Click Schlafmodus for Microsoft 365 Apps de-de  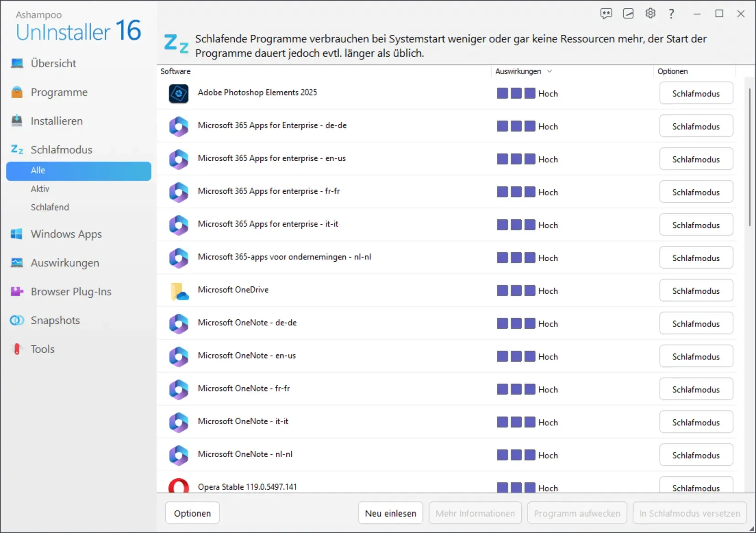[x=696, y=127]
